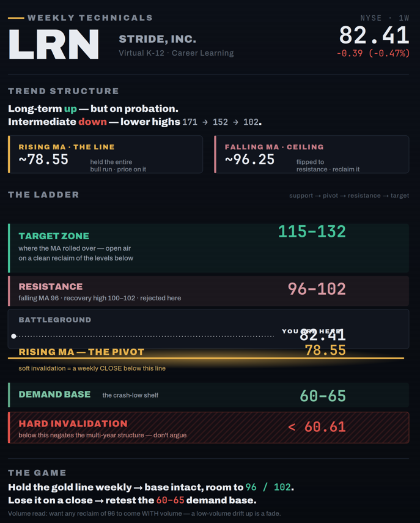Click the NYSE · 1W label
The width and height of the screenshot is (420, 523).
click(x=385, y=18)
